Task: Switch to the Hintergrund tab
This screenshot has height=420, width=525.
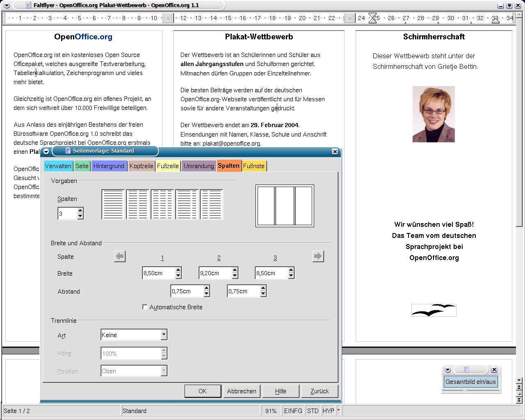Action: (x=109, y=166)
